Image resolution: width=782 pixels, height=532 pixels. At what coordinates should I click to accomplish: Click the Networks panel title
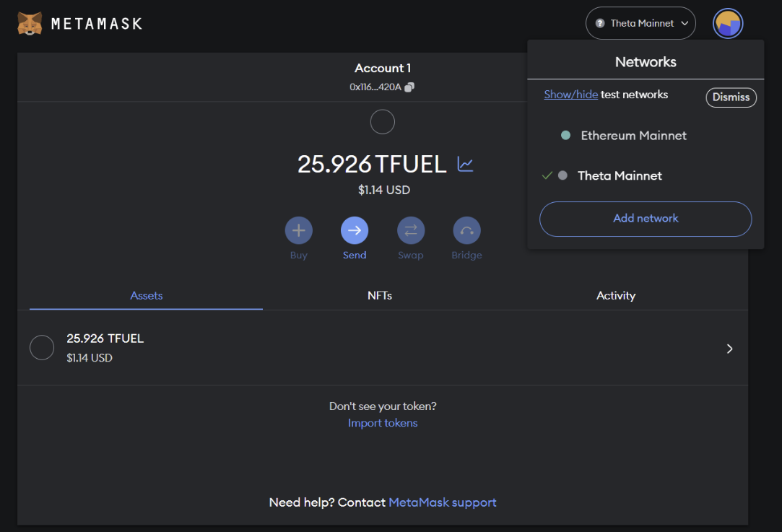click(646, 62)
